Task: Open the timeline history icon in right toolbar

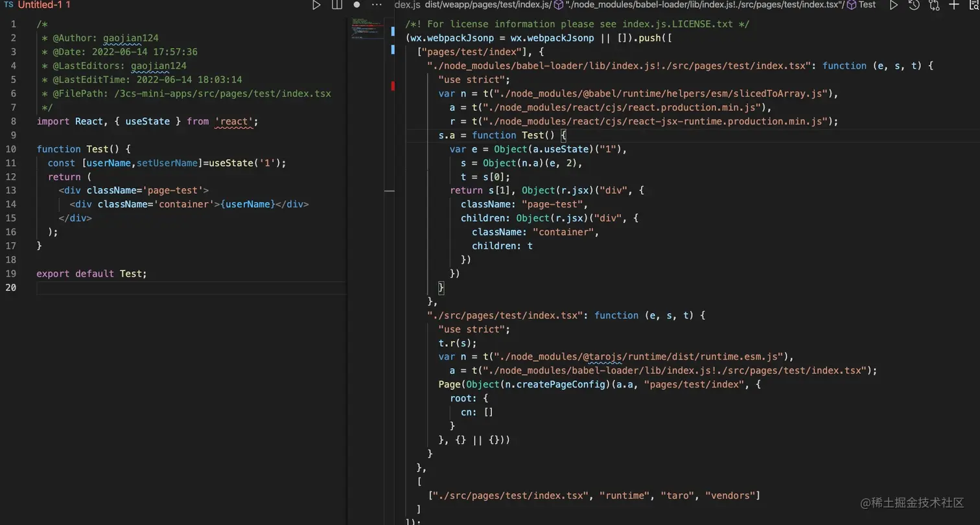Action: click(x=914, y=5)
